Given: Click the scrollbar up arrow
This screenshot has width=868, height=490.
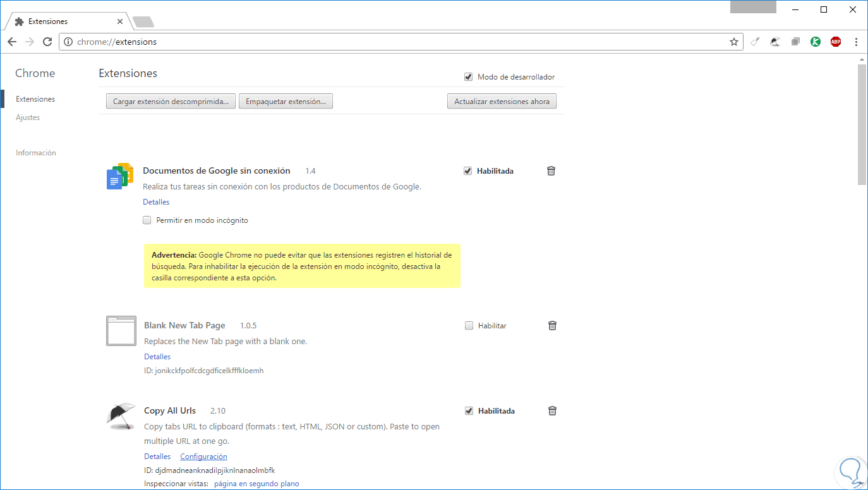Looking at the screenshot, I should [862, 58].
